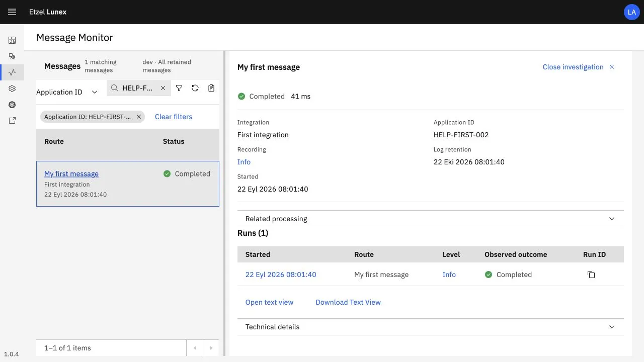Click the Status column header in messages list
This screenshot has width=644, height=362.
click(x=174, y=141)
